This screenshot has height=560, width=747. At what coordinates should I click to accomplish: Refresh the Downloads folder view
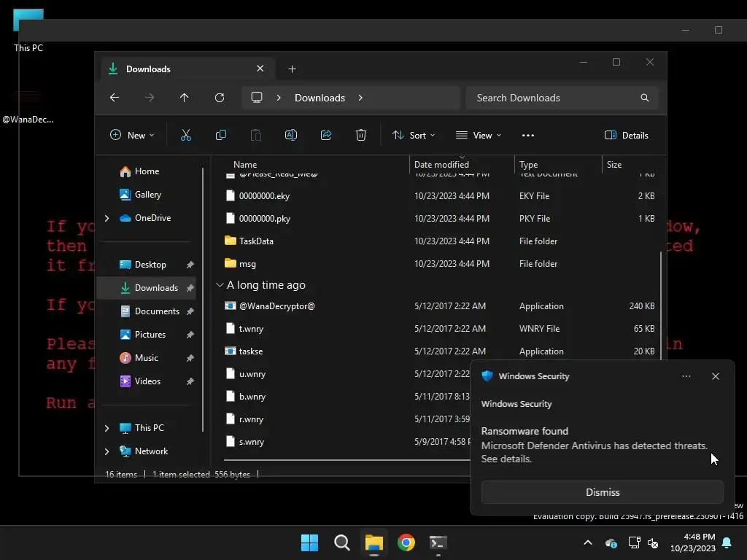pyautogui.click(x=220, y=98)
